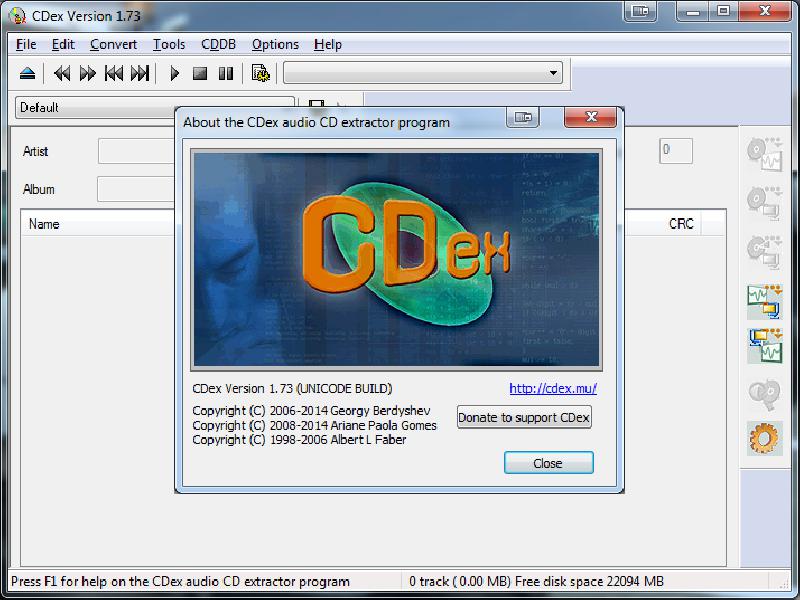Open the Default profile dropdown

click(155, 107)
